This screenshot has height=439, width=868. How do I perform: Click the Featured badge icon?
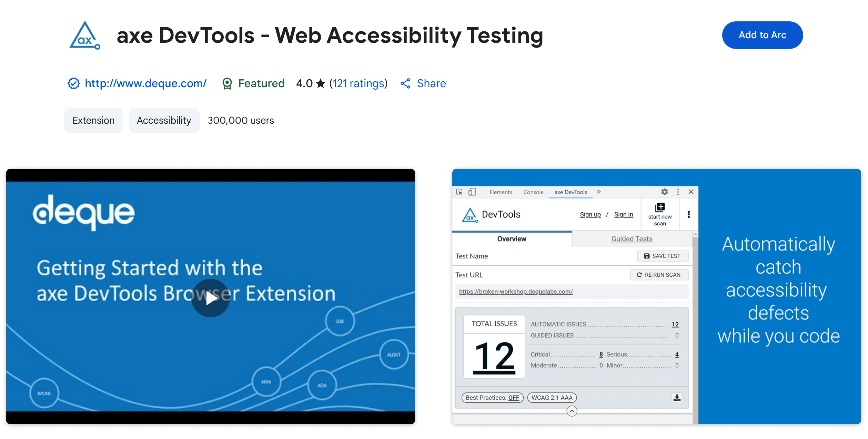(227, 83)
